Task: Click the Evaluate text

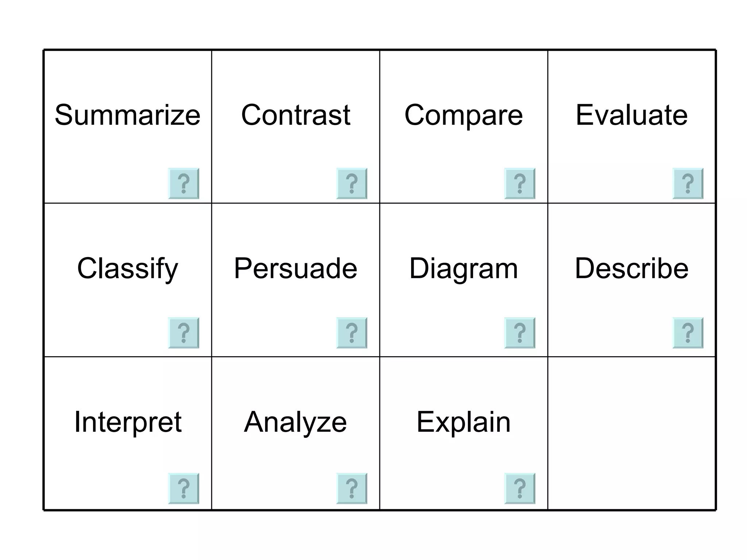Action: pos(632,115)
